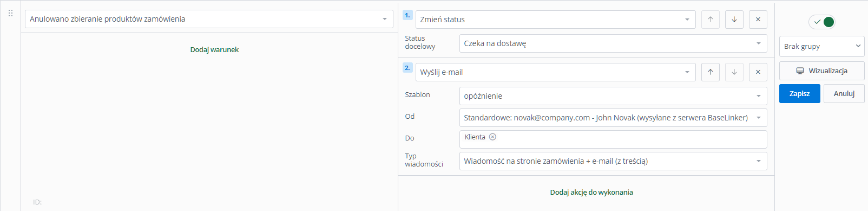Screen dimensions: 868x211
Task: Move action 1 up arrow
Action: (x=711, y=20)
